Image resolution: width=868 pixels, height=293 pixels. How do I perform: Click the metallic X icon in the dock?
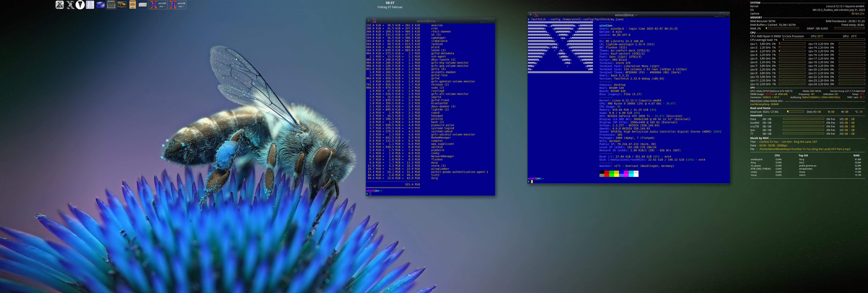70,5
